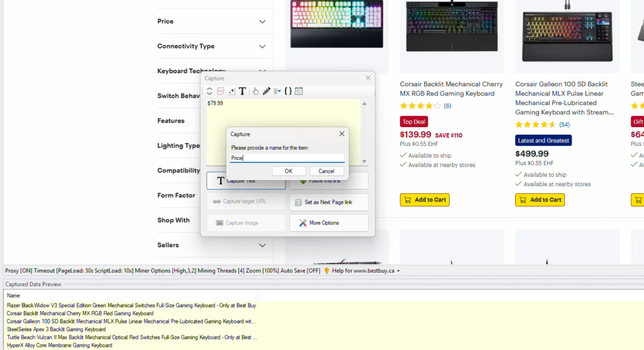
Task: Click the expand/collapse arrows icon in Capture toolbar
Action: [x=209, y=91]
